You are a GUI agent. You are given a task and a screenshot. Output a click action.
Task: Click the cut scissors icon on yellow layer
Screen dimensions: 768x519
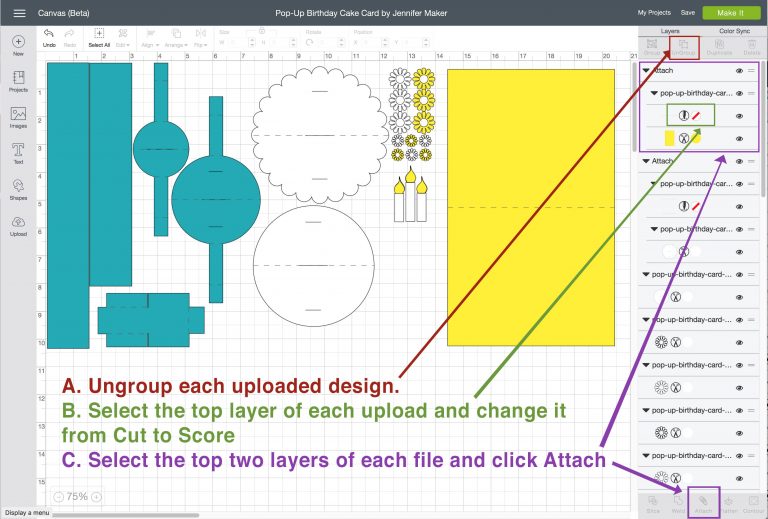tap(684, 139)
